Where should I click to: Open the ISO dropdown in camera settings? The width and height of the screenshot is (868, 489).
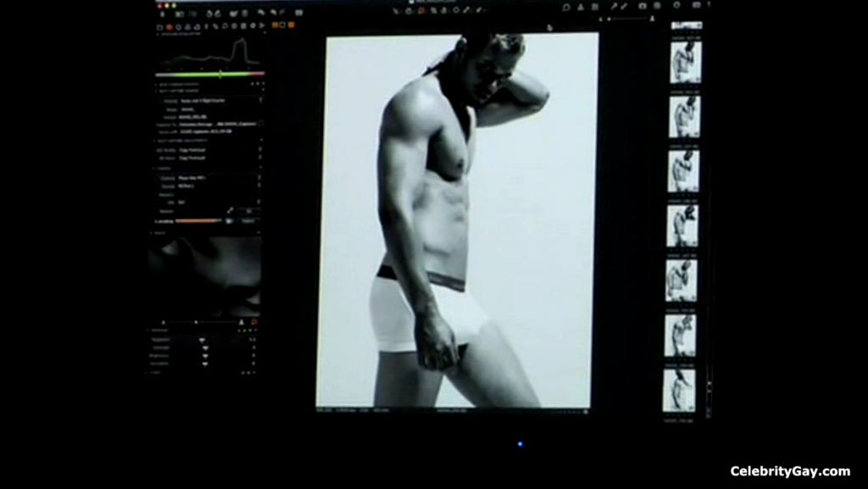[259, 202]
